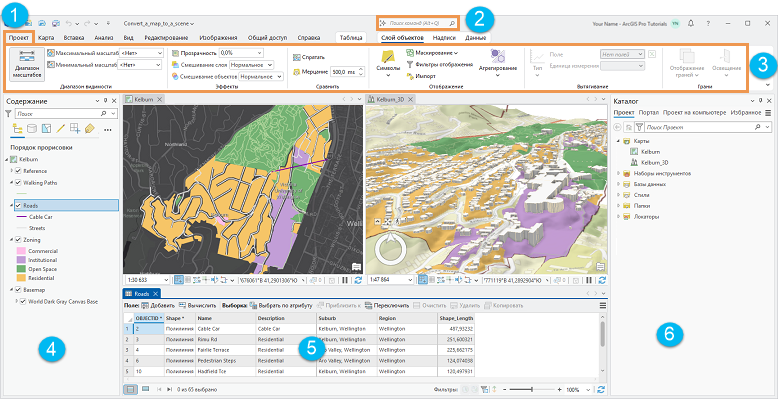
Task: Select the List by Data Source icon
Action: pos(31,129)
